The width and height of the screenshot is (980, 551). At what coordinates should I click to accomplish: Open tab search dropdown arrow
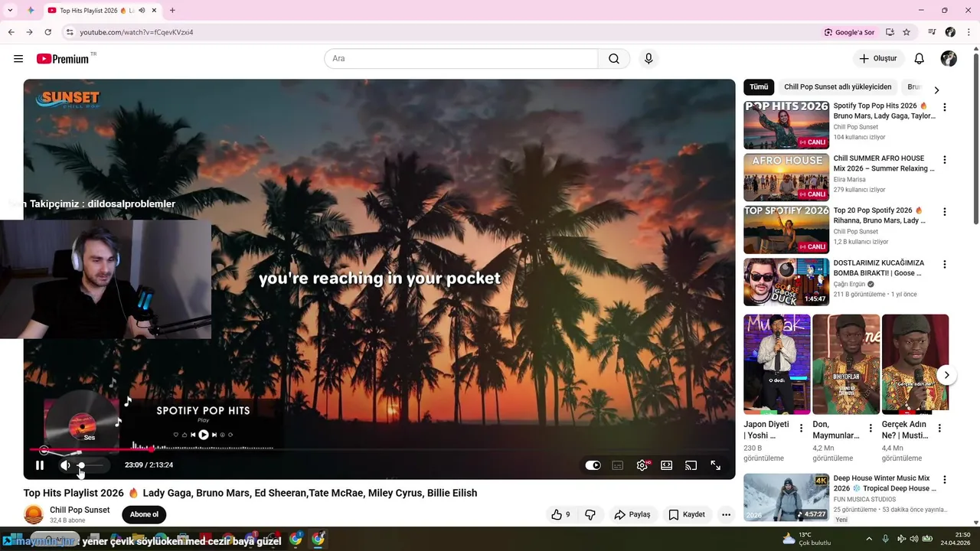(10, 11)
